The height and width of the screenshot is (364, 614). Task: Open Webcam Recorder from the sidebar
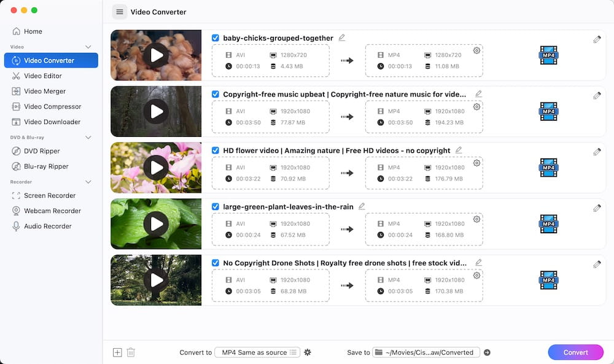pyautogui.click(x=51, y=211)
